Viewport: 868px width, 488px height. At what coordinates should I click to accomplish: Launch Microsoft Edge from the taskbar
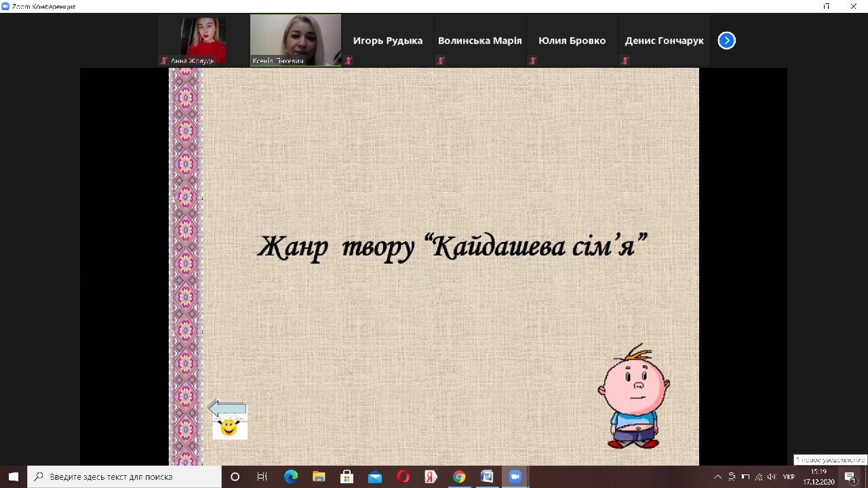[291, 477]
